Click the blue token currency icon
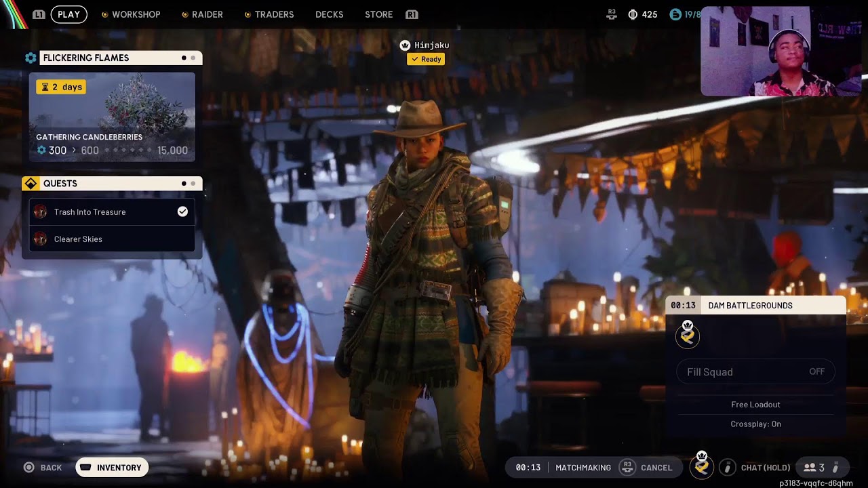This screenshot has width=868, height=488. 675,14
